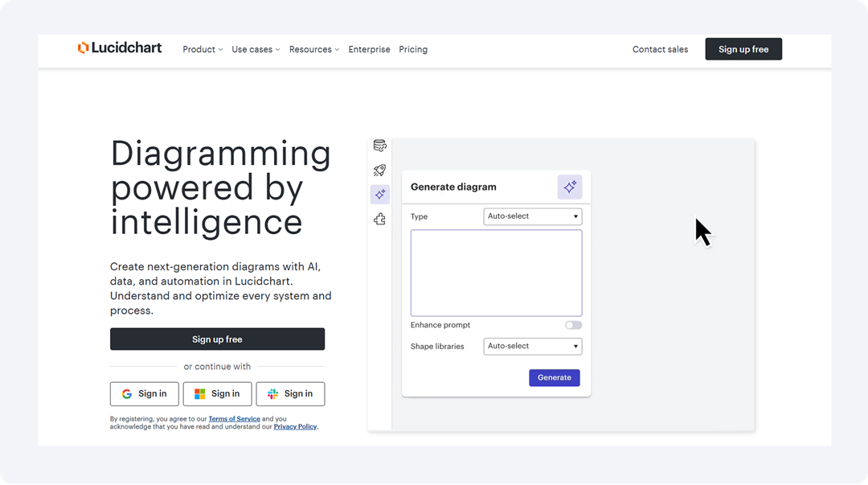Expand the Product menu
The image size is (868, 485).
tap(203, 49)
